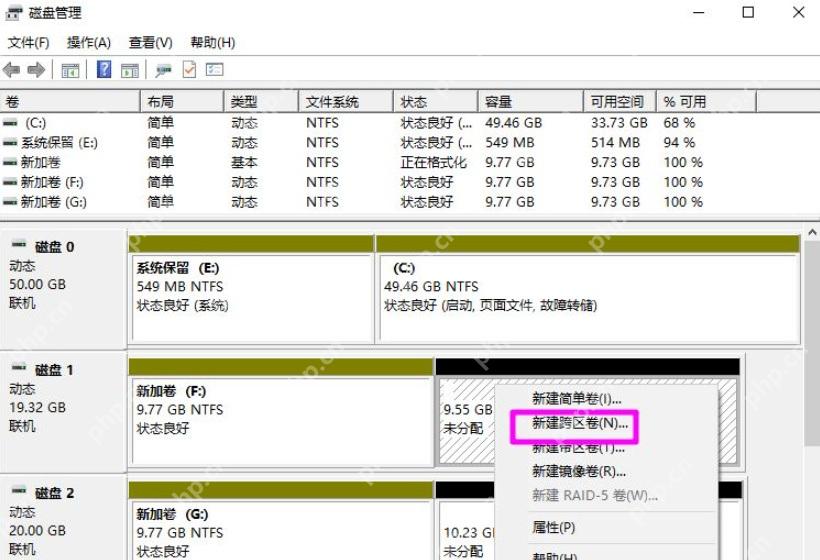Click the 549 MB capacity cell
This screenshot has width=820, height=560.
tap(509, 143)
